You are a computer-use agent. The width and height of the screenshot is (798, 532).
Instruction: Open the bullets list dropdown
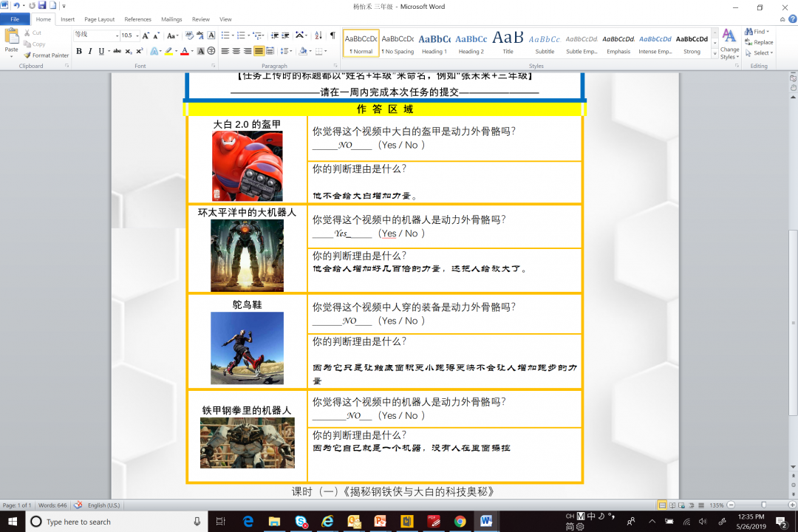coord(233,35)
